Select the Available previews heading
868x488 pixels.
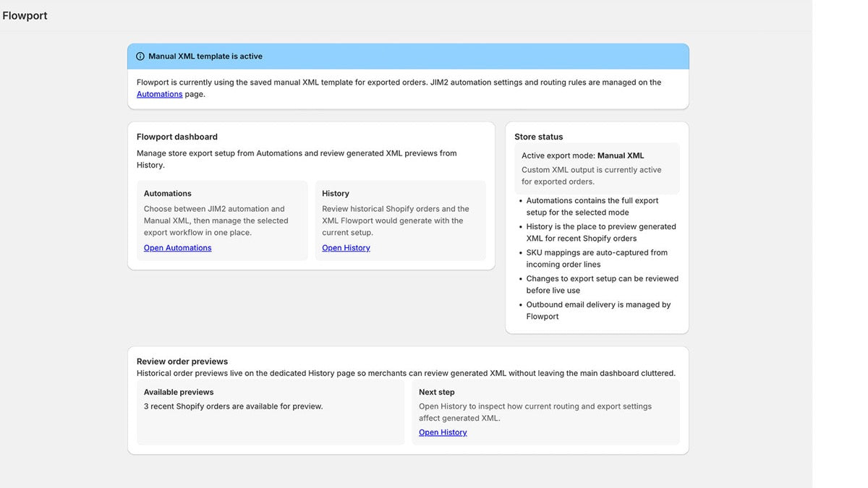179,393
